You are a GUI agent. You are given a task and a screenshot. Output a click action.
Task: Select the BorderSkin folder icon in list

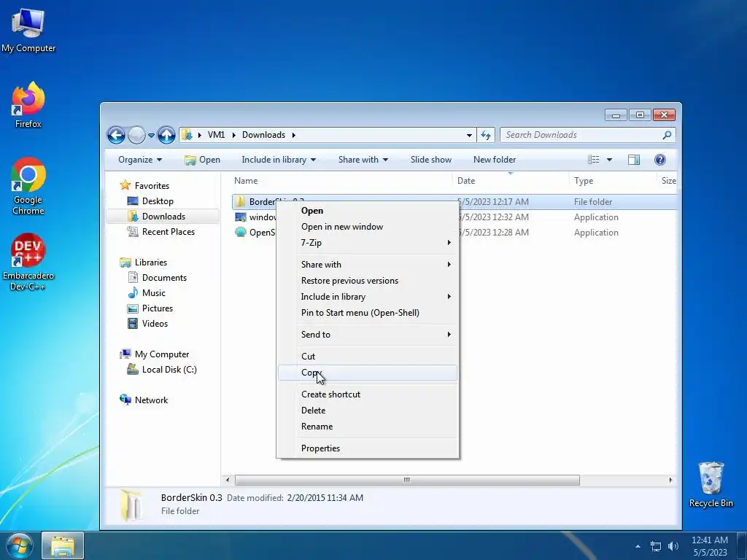(241, 202)
